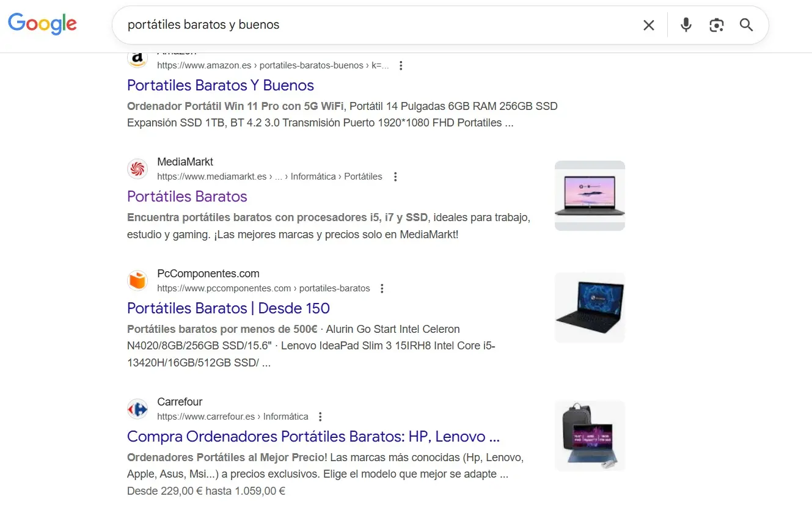Visit the MediaMarkt 'Portátiles Baratos' link
Image resolution: width=812 pixels, height=510 pixels.
pyautogui.click(x=187, y=197)
